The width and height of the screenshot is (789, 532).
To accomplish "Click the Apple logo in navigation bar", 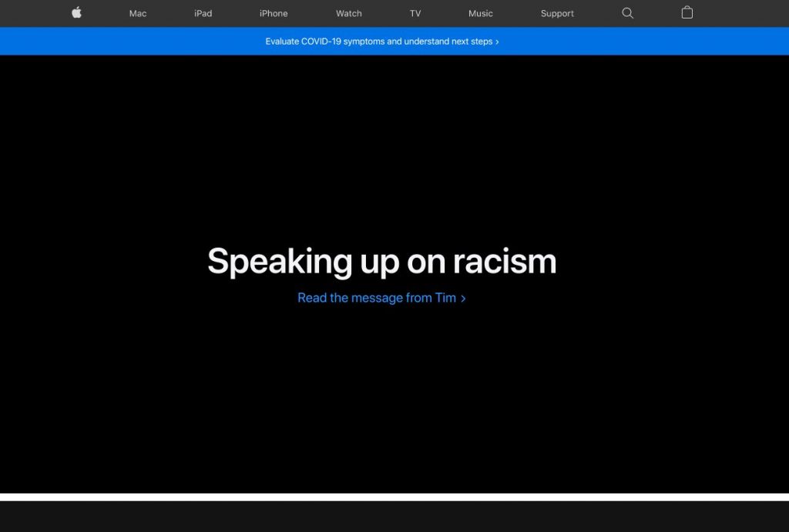I will coord(76,12).
